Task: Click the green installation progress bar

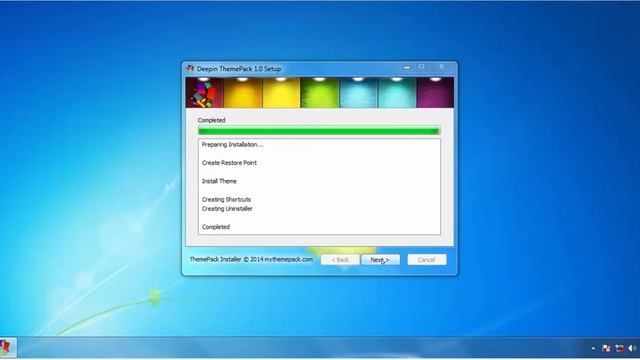Action: coord(319,131)
